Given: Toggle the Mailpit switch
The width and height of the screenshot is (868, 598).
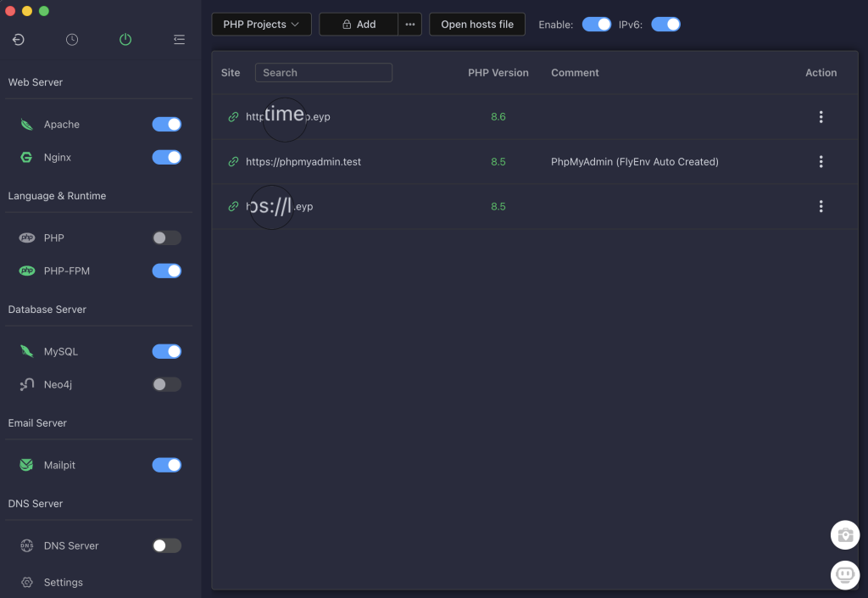Looking at the screenshot, I should [x=167, y=465].
